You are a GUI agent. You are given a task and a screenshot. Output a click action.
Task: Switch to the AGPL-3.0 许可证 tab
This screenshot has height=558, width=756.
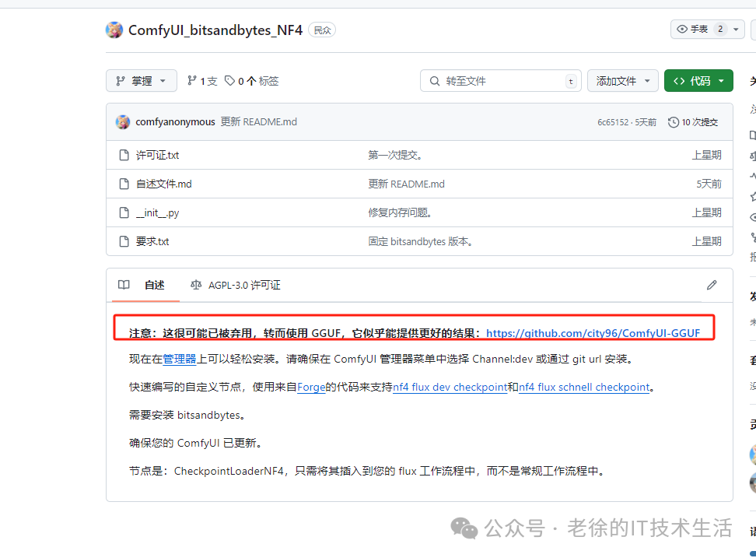point(236,285)
